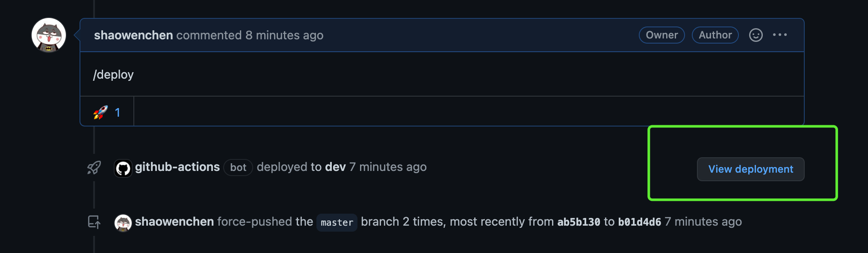Click the Owner badge
Image resolution: width=868 pixels, height=253 pixels.
coord(662,35)
